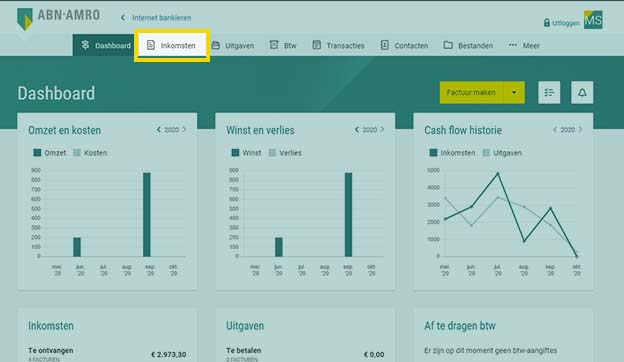Log out via Uitloggen link
The image size is (624, 362).
562,23
